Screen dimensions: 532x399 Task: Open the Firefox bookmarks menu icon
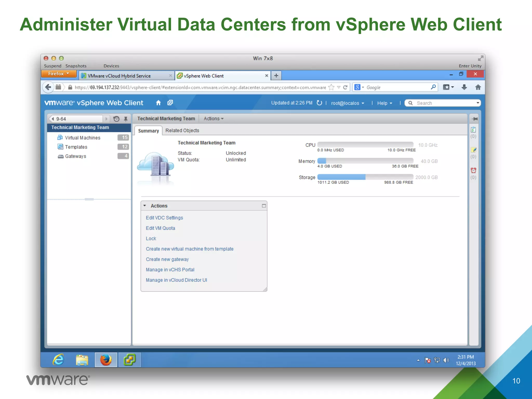click(x=448, y=87)
